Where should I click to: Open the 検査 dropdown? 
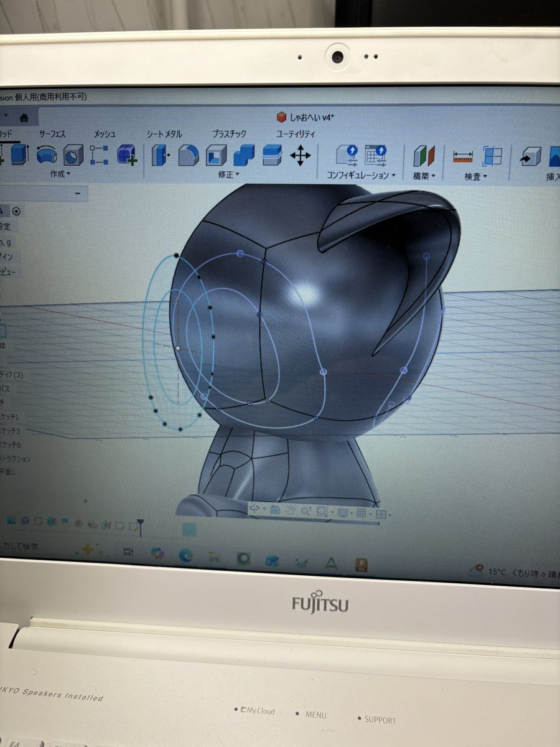click(475, 177)
